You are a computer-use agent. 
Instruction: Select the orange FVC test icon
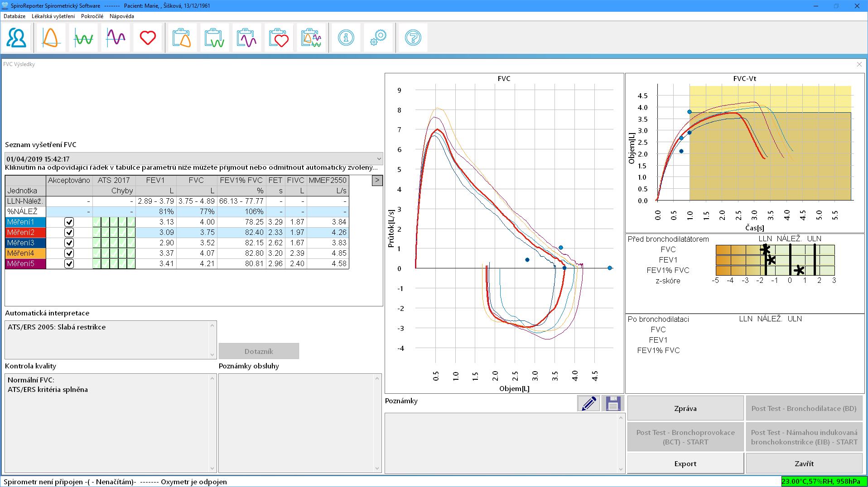click(x=50, y=38)
